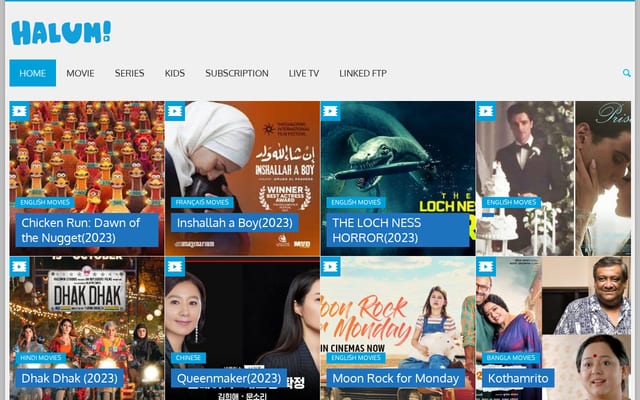Image resolution: width=640 pixels, height=400 pixels.
Task: Open Inshallah a Boy(2023) title link
Action: (x=235, y=223)
